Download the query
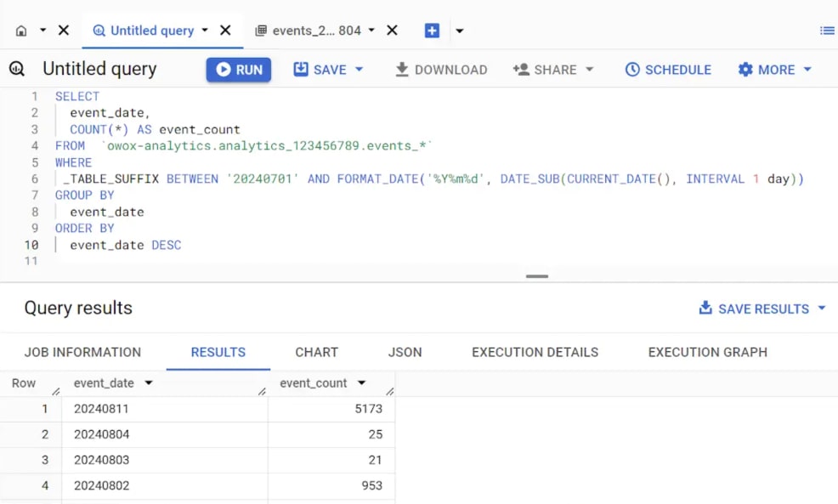This screenshot has height=504, width=838. (x=441, y=70)
